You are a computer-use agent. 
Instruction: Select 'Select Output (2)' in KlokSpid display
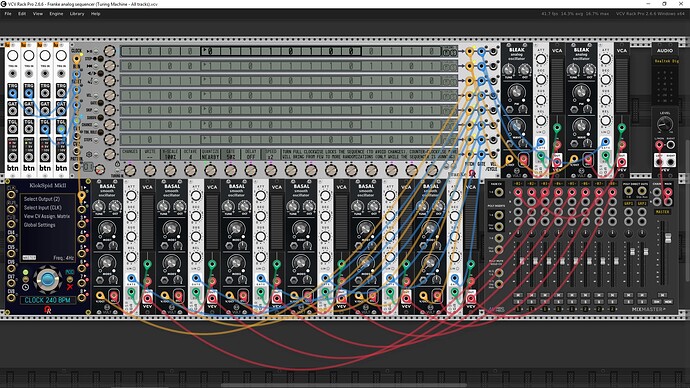tap(42, 199)
